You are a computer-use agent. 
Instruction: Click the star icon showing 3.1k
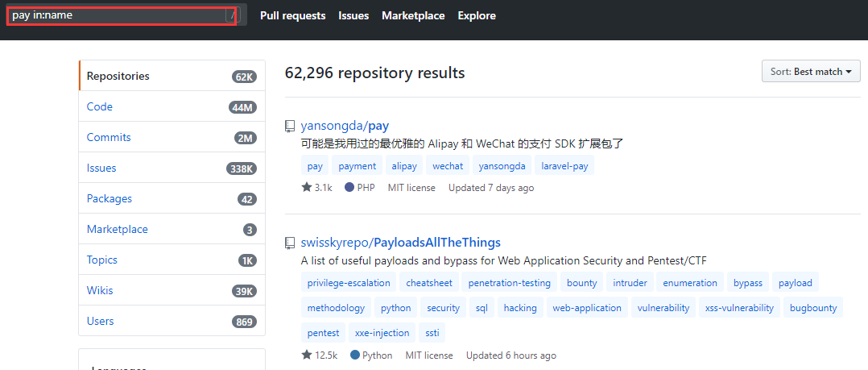(x=306, y=187)
